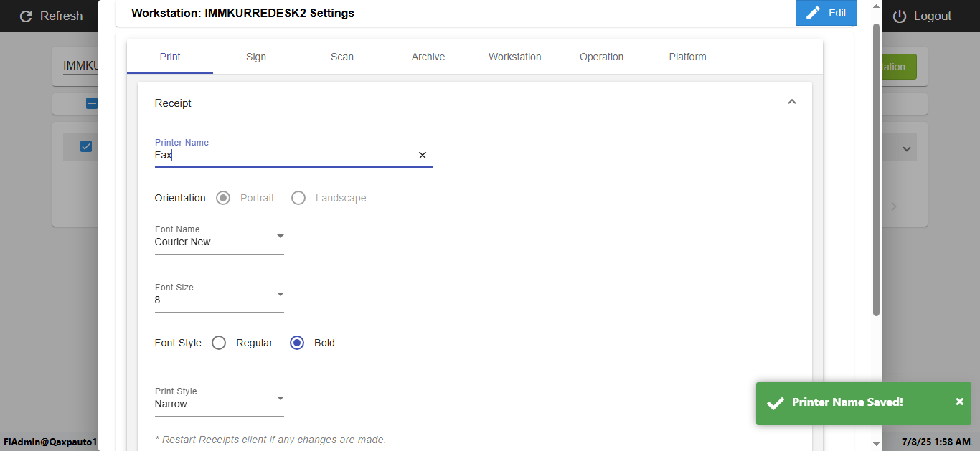
Task: Click the vertical scrollbar of settings dialog
Action: [x=876, y=168]
